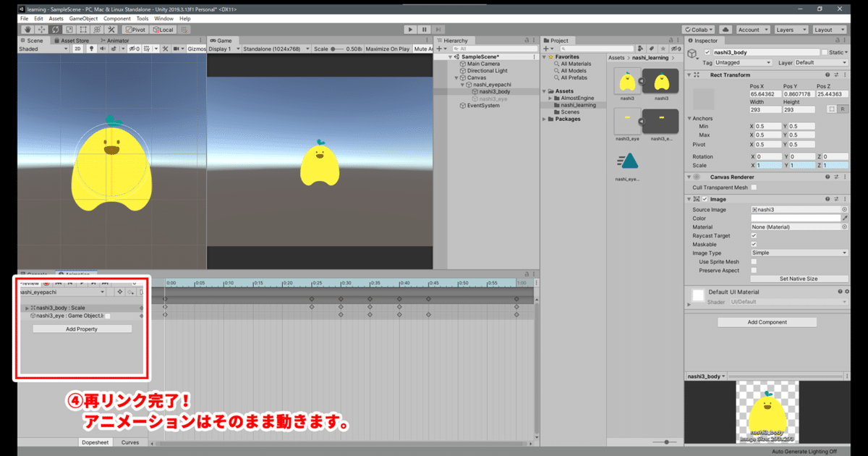868x456 pixels.
Task: Click the Project favorites star icon
Action: click(663, 48)
